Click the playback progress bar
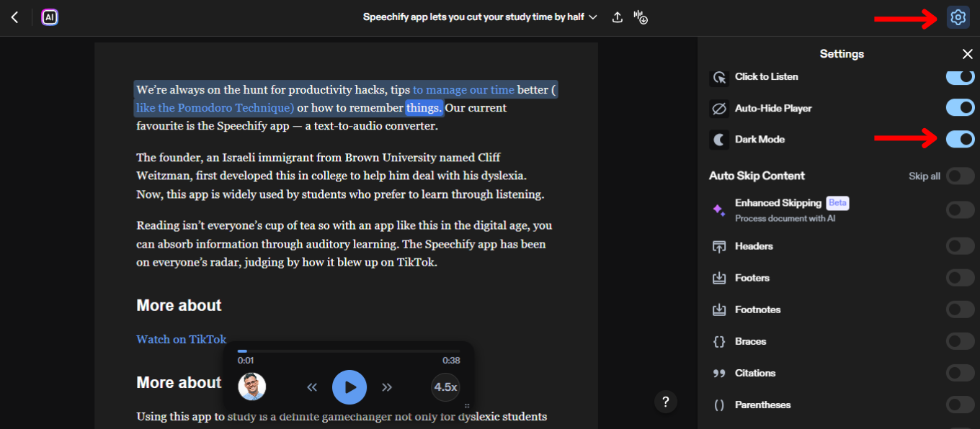 (x=349, y=351)
